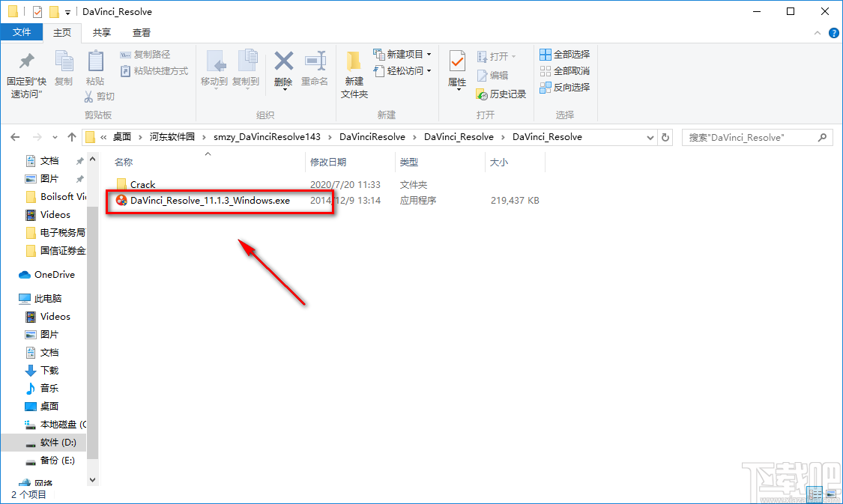Open the 电子税务局 folder in sidebar
Image resolution: width=843 pixels, height=504 pixels.
pos(55,233)
